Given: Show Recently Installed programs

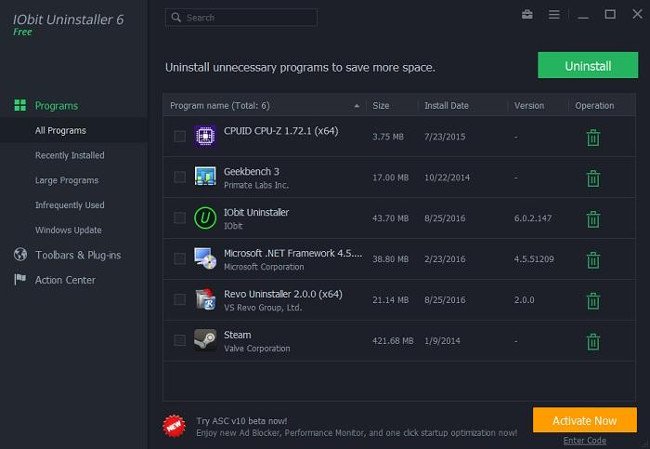Looking at the screenshot, I should pyautogui.click(x=70, y=155).
